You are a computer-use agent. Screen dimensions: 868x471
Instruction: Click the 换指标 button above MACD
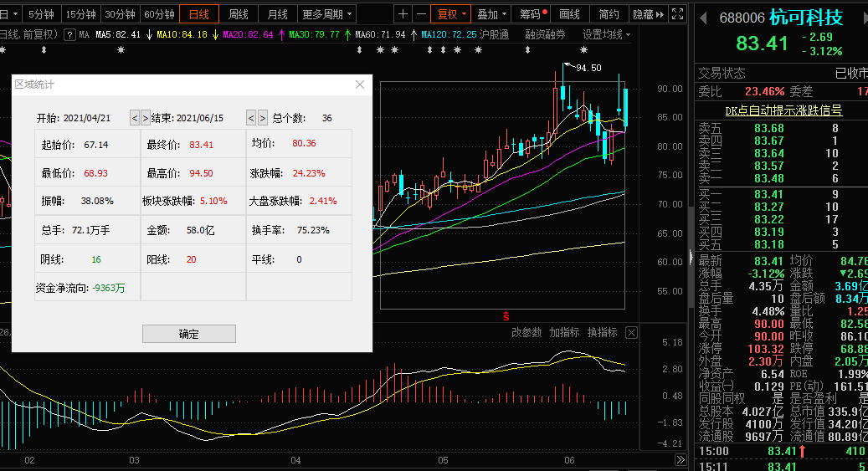click(x=602, y=333)
